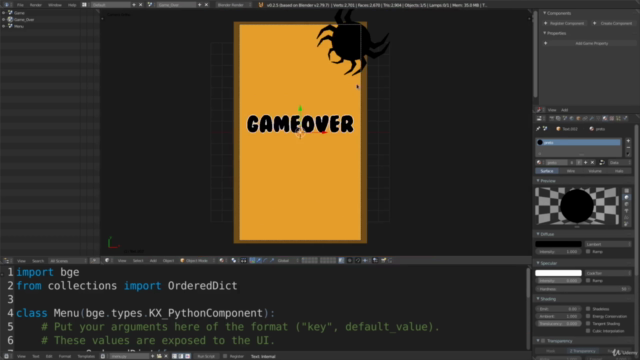Screen dimensions: 640x360
Task: Remove the material slot with minus
Action: point(628,147)
